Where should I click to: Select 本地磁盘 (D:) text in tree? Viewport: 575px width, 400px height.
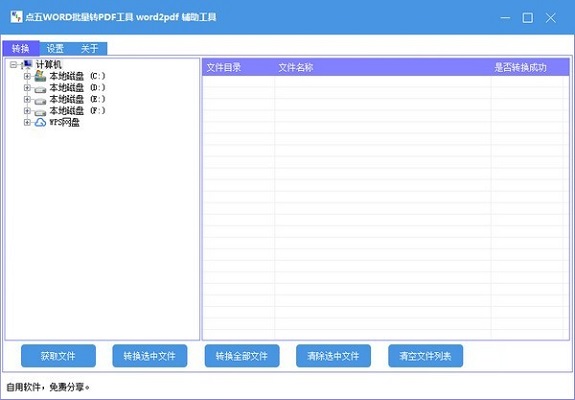pyautogui.click(x=77, y=88)
